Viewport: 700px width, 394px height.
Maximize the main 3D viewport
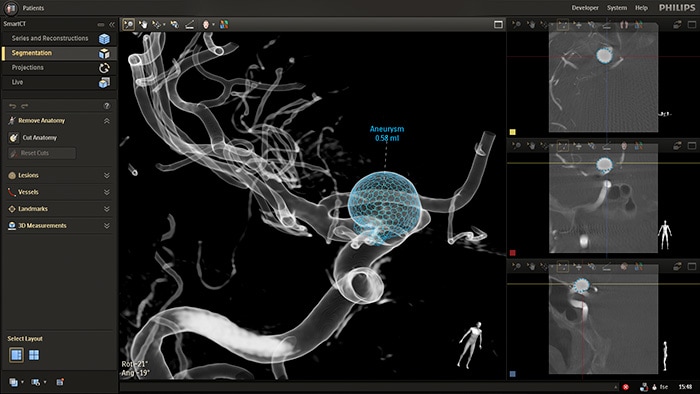pos(498,25)
